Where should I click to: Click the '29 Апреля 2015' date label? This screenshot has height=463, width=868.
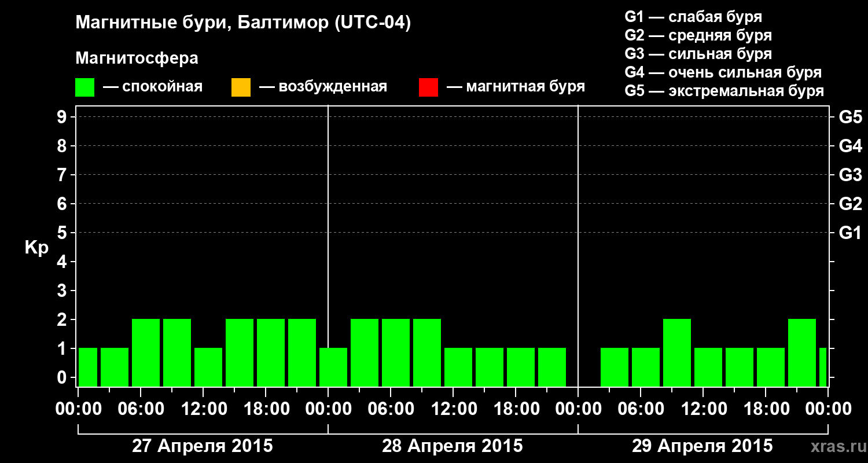pyautogui.click(x=703, y=446)
